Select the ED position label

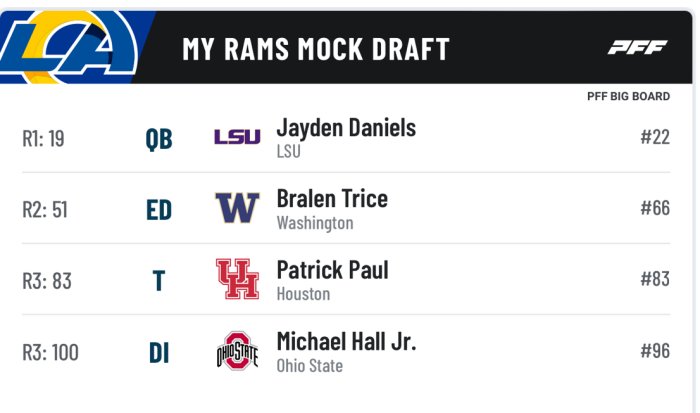[159, 209]
